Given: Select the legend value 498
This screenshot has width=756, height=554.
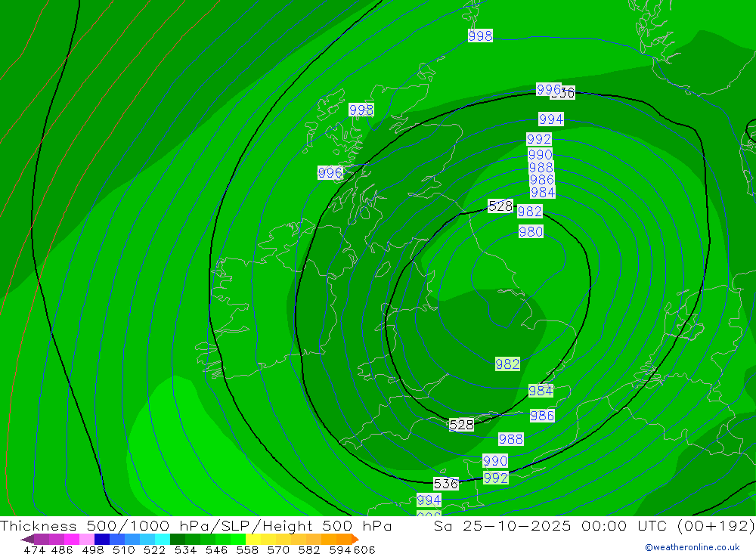Looking at the screenshot, I should (x=93, y=549).
